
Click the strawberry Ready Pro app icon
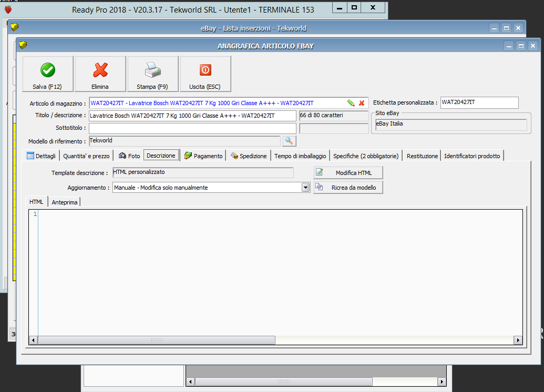tap(8, 9)
